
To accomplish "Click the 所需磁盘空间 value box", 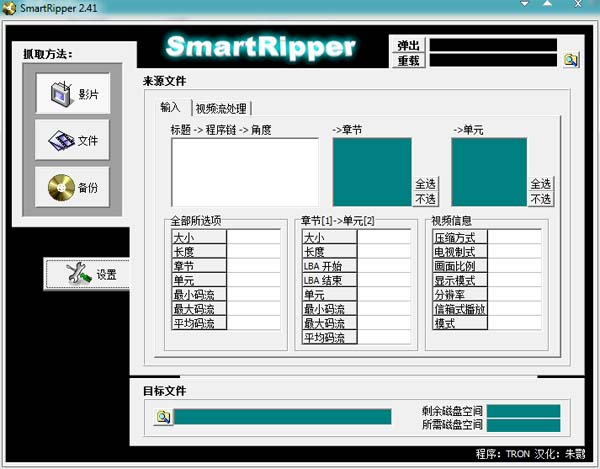I will pyautogui.click(x=523, y=425).
